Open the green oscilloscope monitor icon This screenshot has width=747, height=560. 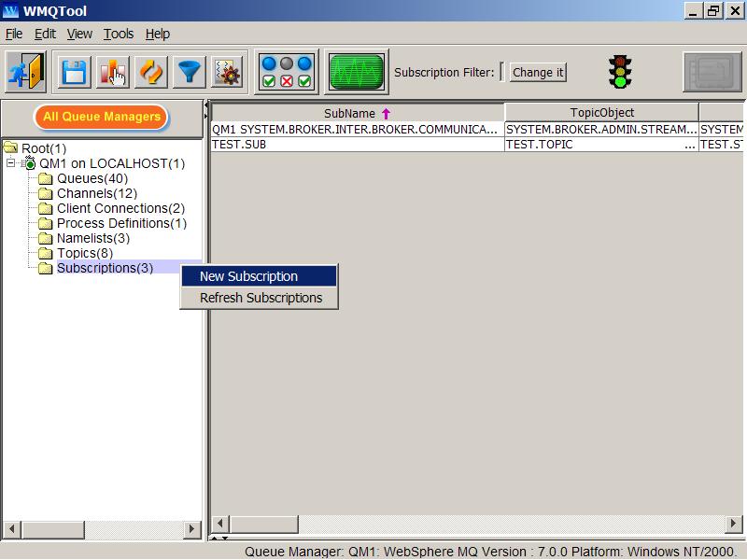[x=357, y=72]
